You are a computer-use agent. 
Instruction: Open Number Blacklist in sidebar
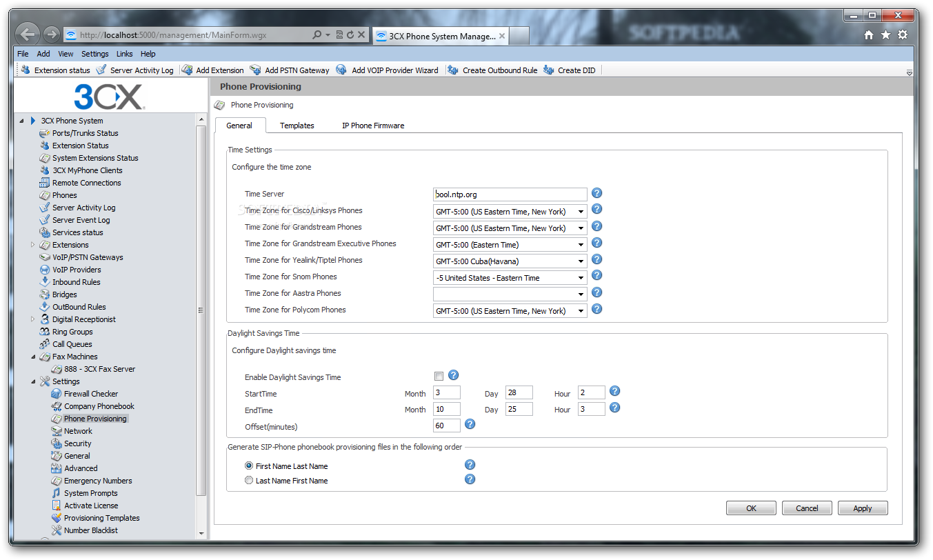click(x=91, y=530)
